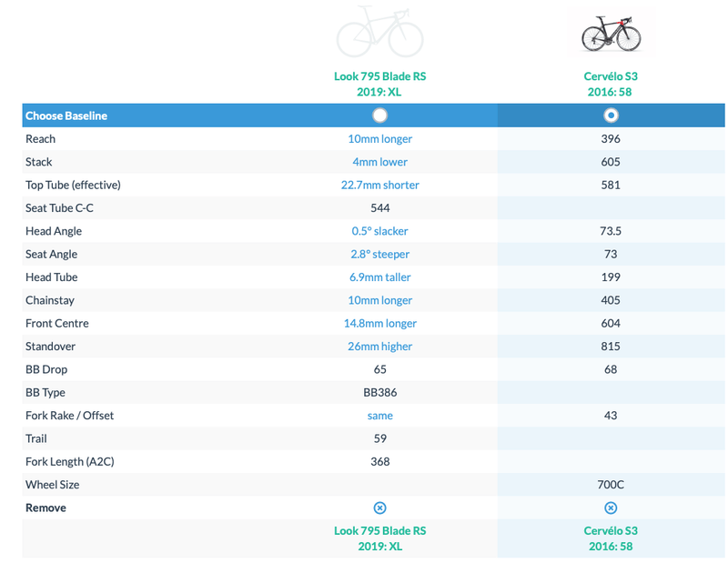Image resolution: width=728 pixels, height=563 pixels.
Task: Click the Seat Tube C-C label
Action: (x=59, y=208)
